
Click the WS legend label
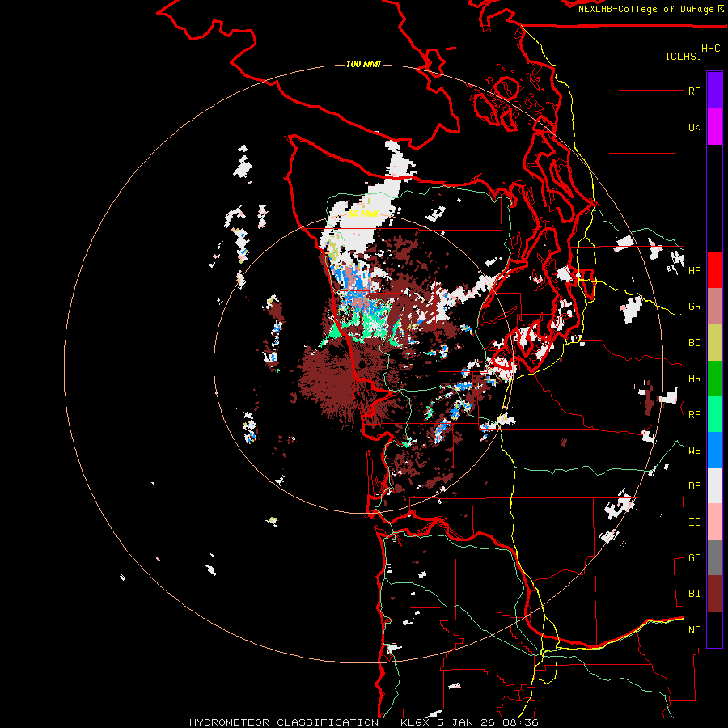tap(694, 450)
